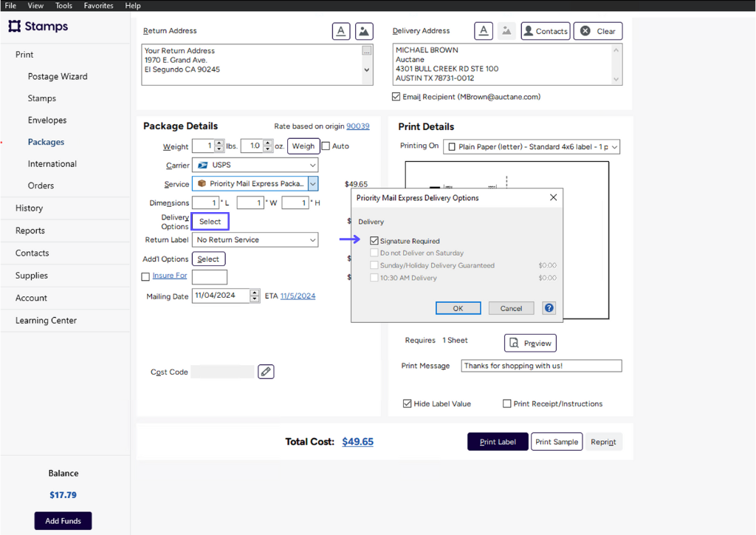Open the Printing On dropdown
Image resolution: width=756 pixels, height=535 pixels.
532,146
